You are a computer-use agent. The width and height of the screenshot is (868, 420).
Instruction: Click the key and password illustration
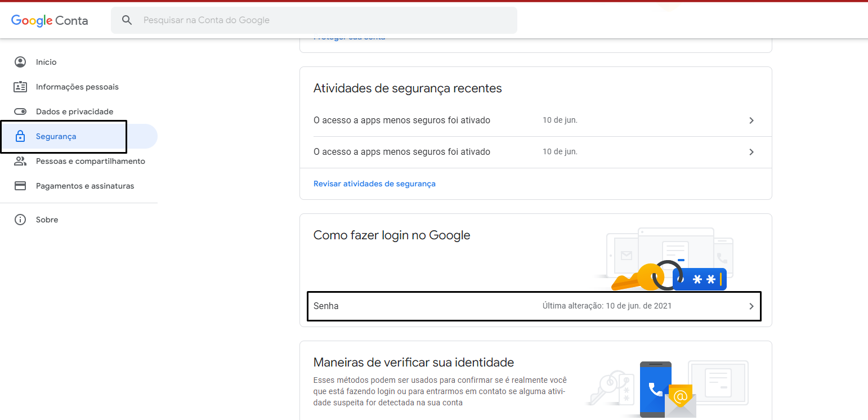point(664,260)
